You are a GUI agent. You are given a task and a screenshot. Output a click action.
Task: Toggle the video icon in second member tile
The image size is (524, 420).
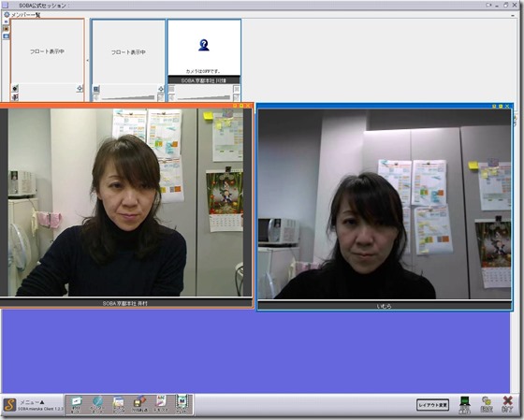[96, 89]
